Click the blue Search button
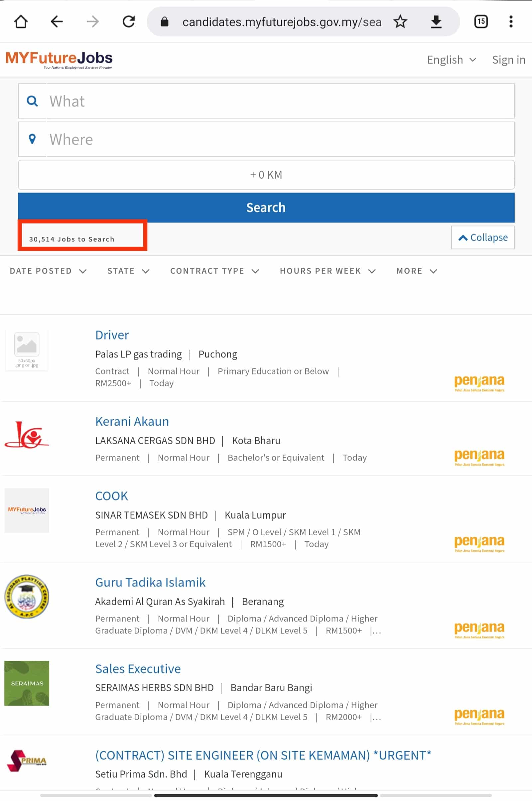 tap(266, 207)
